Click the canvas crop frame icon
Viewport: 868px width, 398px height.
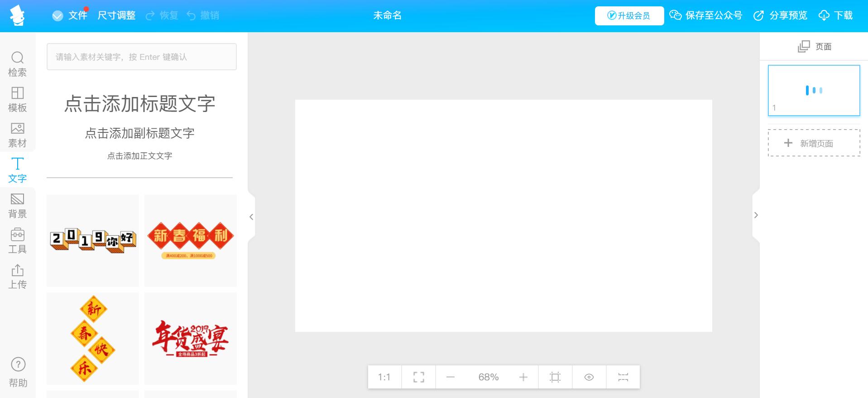[555, 377]
